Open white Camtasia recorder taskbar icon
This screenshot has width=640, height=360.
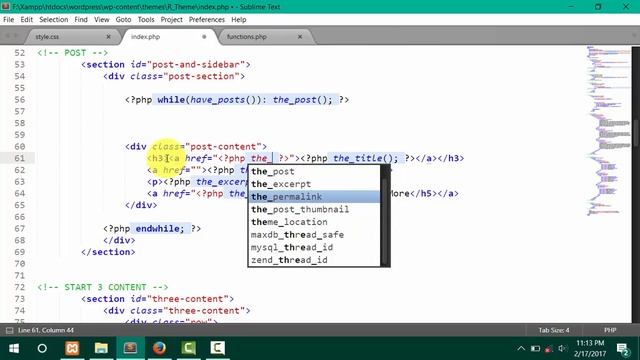[218, 349]
